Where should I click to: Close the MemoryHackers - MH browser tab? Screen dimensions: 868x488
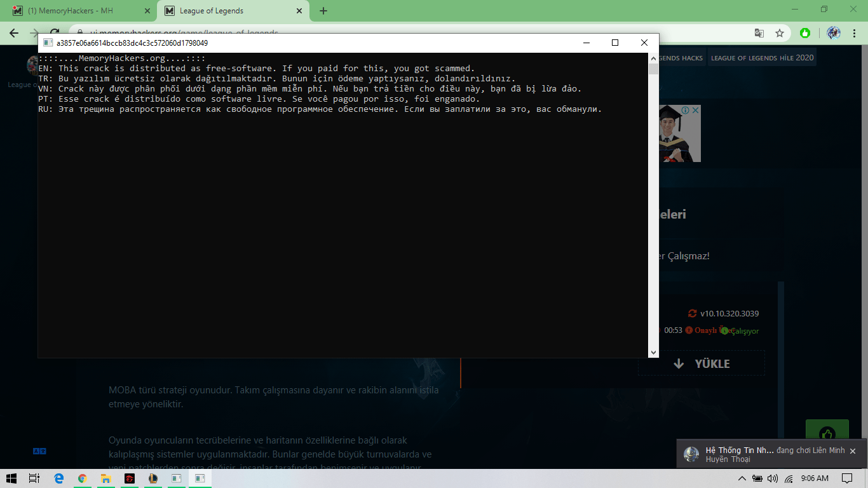click(147, 11)
